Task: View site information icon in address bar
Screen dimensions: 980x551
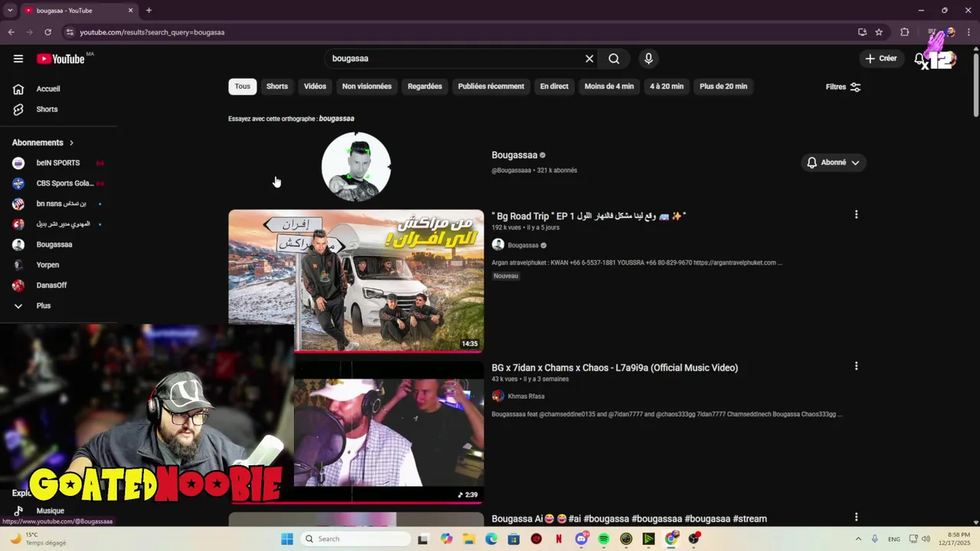Action: click(x=70, y=32)
